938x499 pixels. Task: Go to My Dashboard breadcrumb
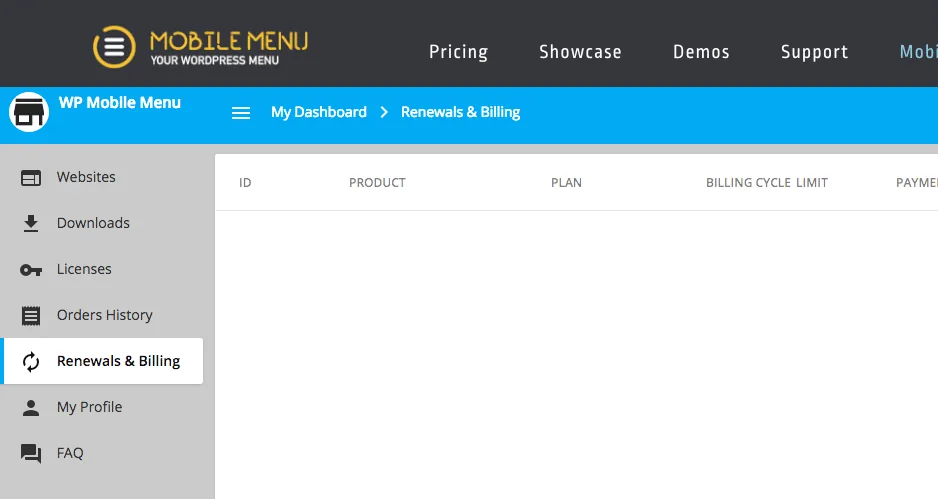coord(319,112)
